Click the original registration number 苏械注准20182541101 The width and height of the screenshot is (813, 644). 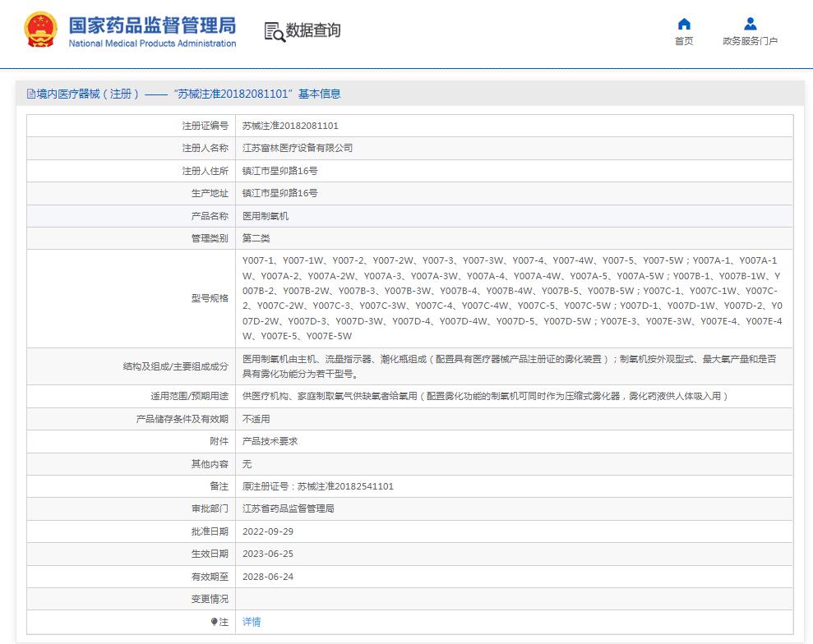(x=344, y=486)
